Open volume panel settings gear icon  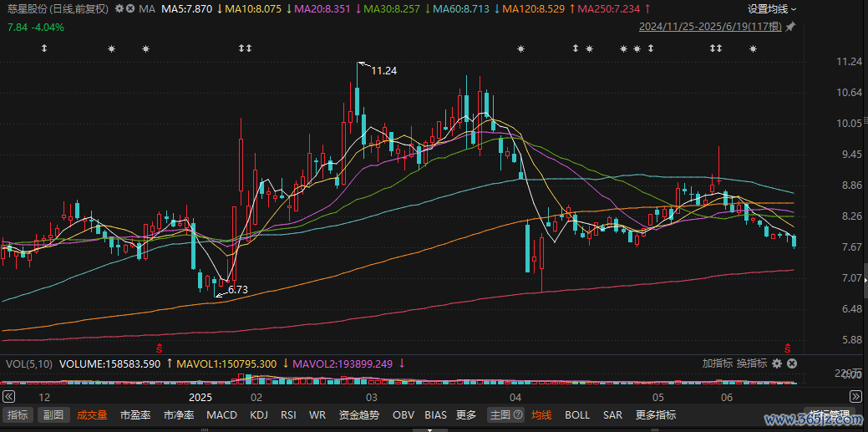point(777,363)
